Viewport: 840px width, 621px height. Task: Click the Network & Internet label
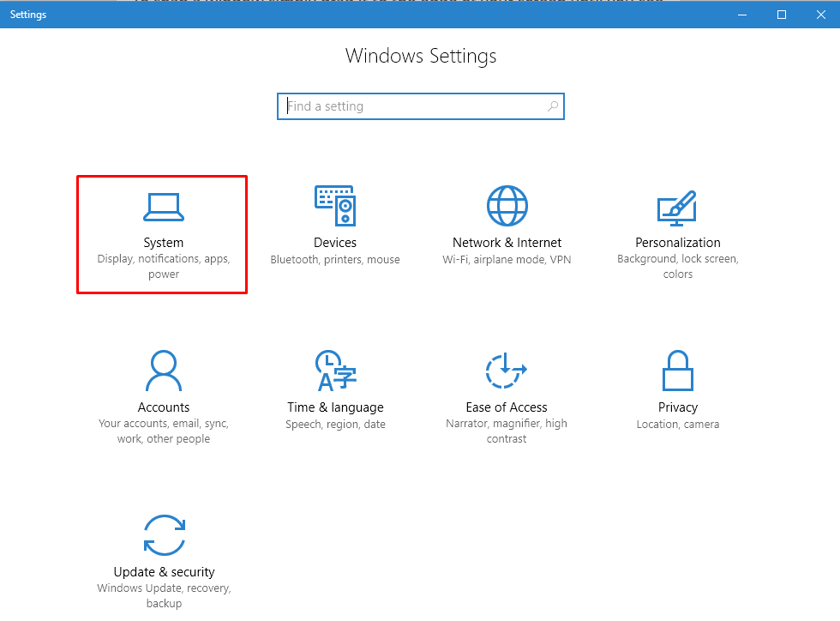[x=507, y=243]
